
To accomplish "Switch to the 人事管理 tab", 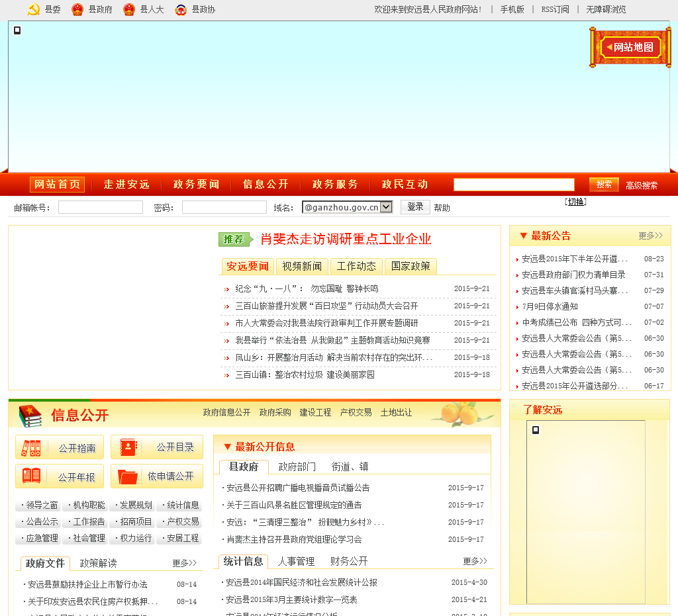I will point(296,561).
